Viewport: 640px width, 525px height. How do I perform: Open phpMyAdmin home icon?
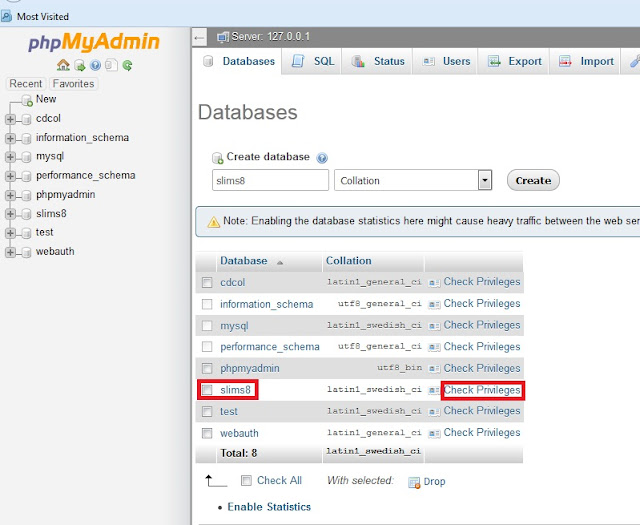(63, 65)
